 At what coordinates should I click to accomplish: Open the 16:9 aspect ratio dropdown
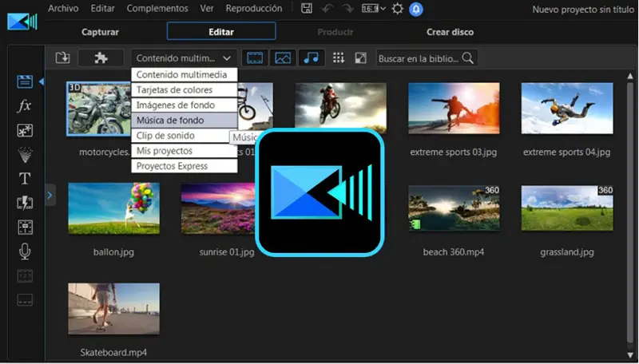coord(372,9)
